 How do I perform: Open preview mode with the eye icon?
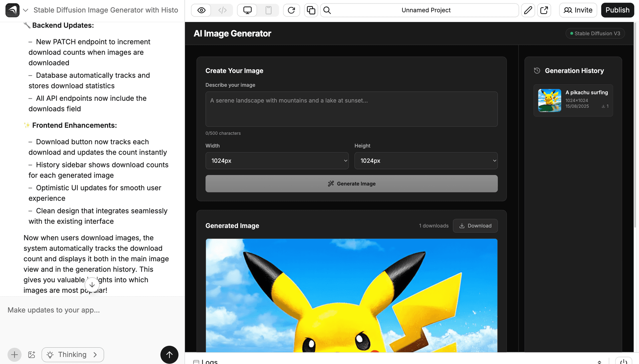[201, 10]
